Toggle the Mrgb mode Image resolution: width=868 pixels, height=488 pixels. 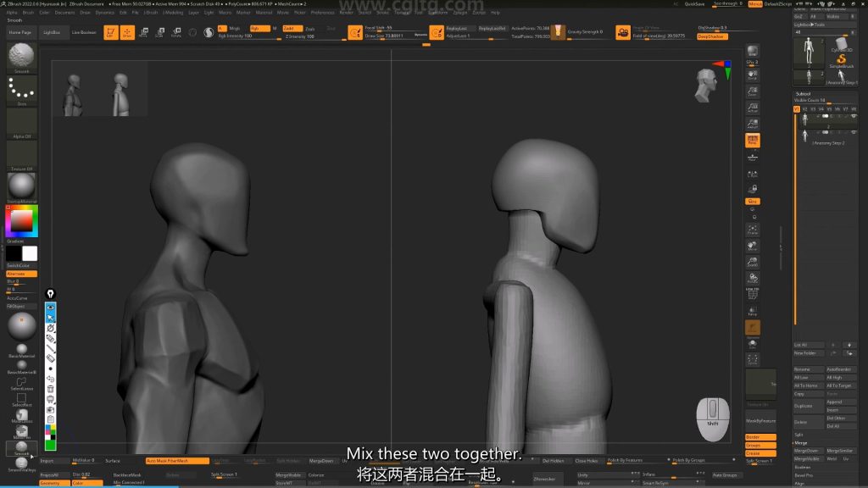point(235,28)
